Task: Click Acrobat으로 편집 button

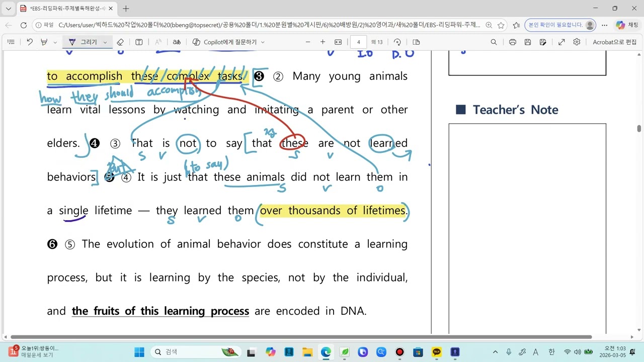Action: pos(614,42)
